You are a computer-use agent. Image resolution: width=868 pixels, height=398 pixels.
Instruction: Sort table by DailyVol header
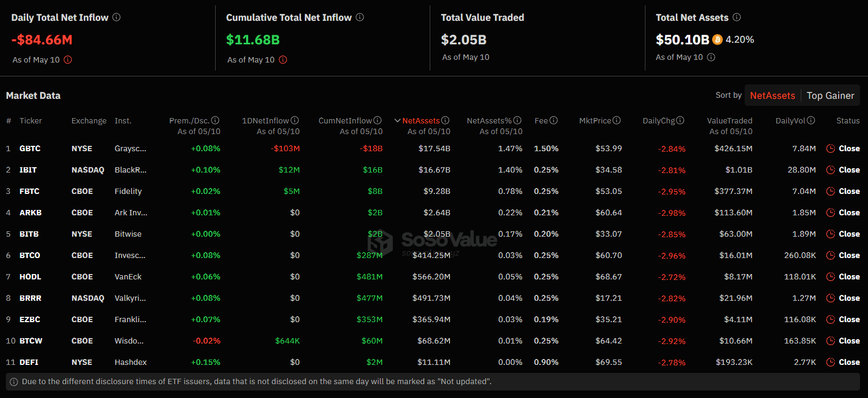point(791,121)
